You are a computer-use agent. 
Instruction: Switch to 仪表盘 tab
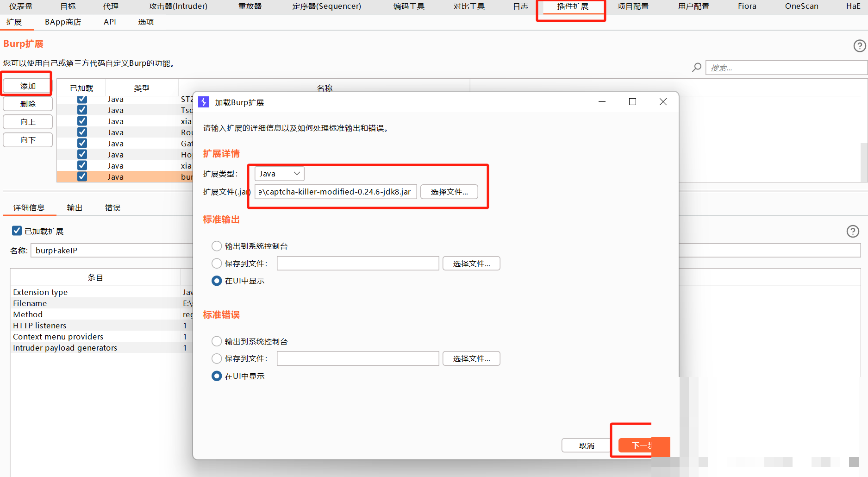pyautogui.click(x=21, y=6)
